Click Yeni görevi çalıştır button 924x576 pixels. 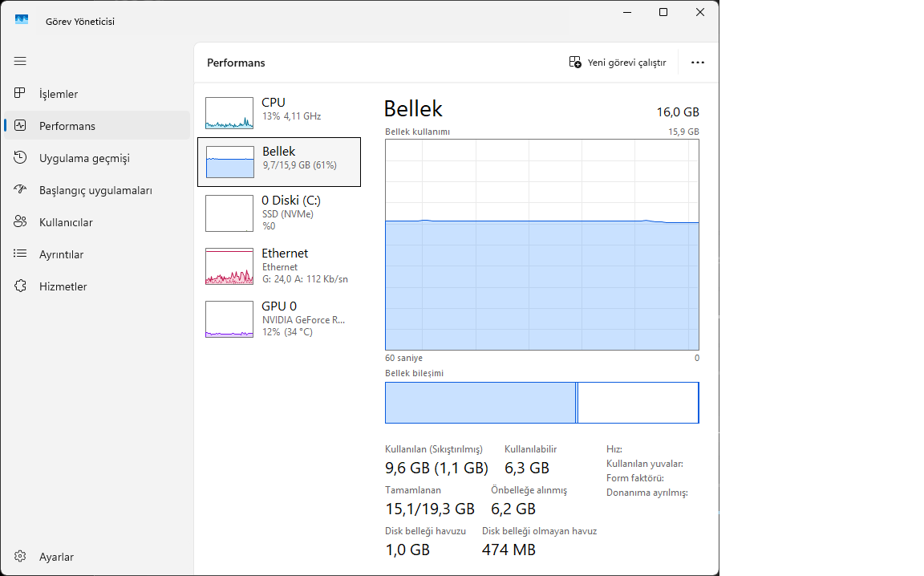click(x=618, y=63)
